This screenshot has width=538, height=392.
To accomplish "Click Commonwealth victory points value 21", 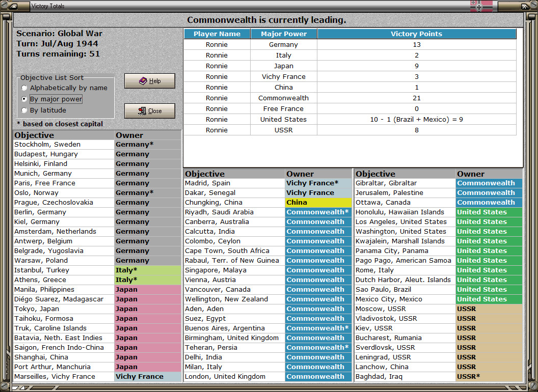I will 417,98.
